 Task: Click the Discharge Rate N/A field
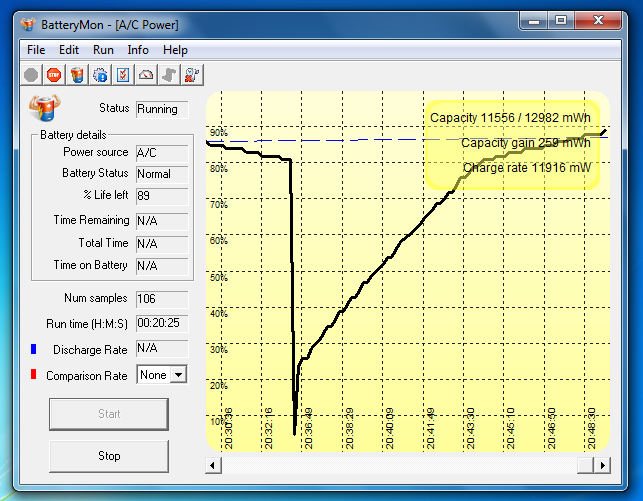pyautogui.click(x=162, y=348)
